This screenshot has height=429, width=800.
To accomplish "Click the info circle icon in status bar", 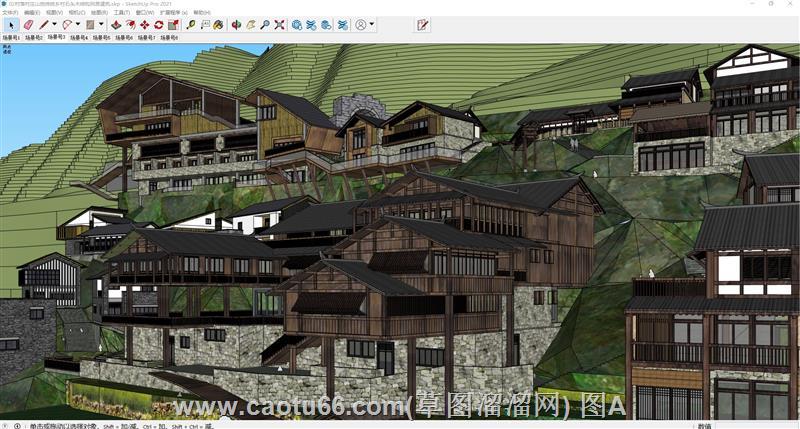I will point(17,425).
